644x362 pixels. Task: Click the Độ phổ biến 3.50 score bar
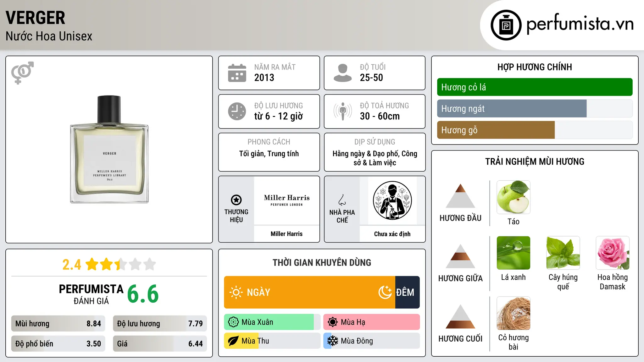tap(58, 343)
